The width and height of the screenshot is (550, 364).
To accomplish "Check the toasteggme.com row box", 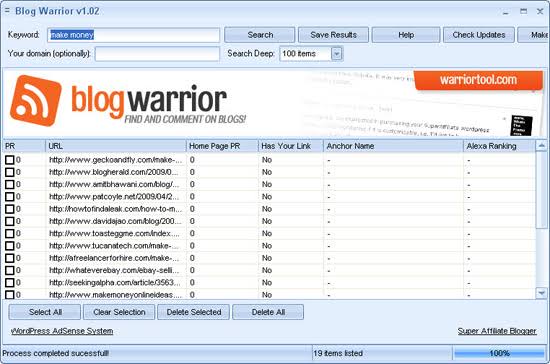I will click(x=9, y=234).
